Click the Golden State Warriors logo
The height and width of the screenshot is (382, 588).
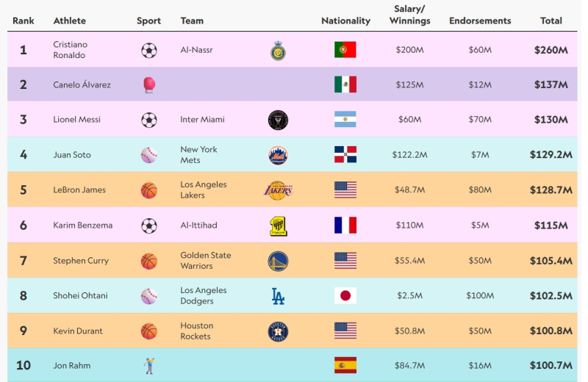point(278,261)
